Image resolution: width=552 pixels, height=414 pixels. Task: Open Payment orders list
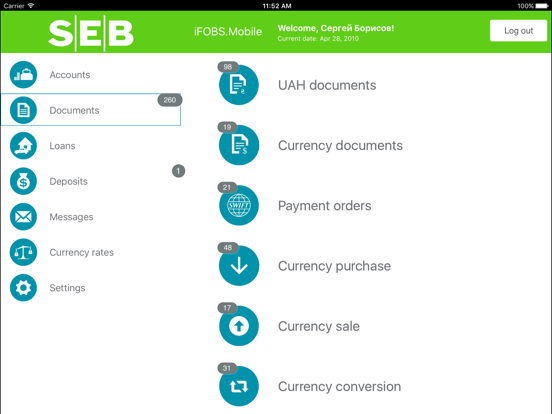(325, 206)
